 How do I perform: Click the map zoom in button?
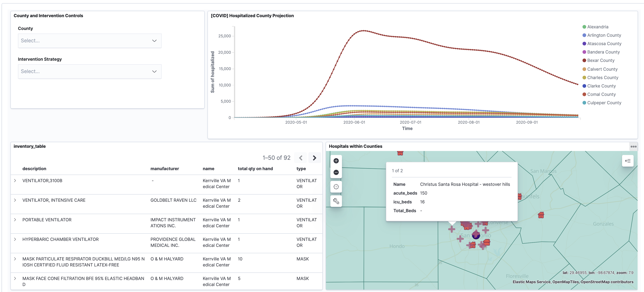point(336,161)
